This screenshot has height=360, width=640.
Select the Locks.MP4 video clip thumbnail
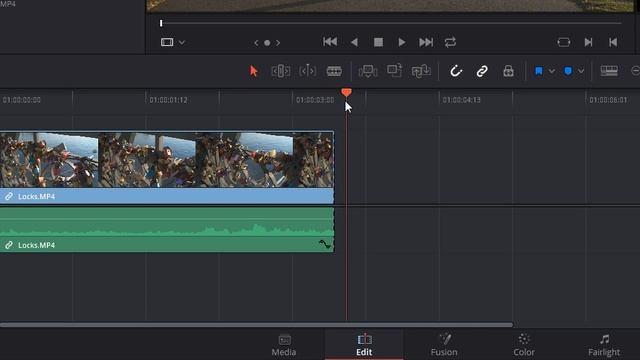tap(167, 160)
